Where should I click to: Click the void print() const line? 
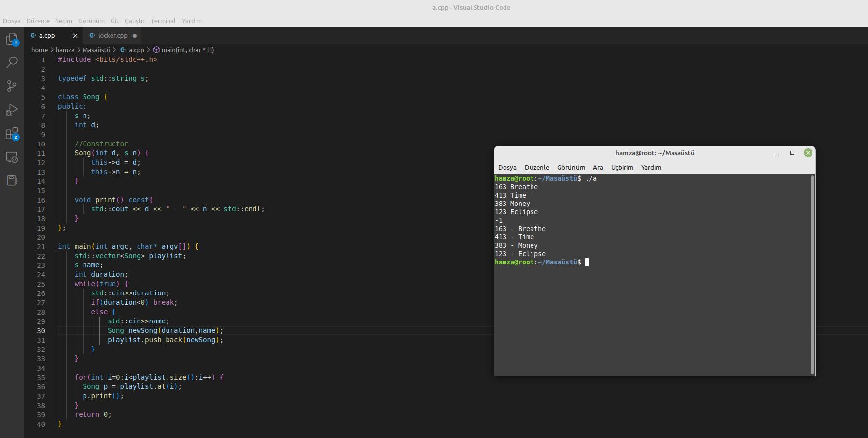pyautogui.click(x=114, y=200)
